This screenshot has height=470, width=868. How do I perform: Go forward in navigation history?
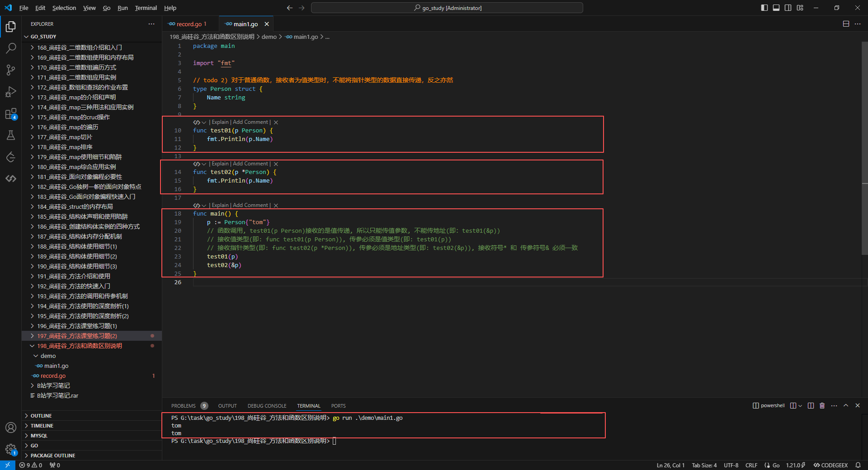[x=302, y=8]
